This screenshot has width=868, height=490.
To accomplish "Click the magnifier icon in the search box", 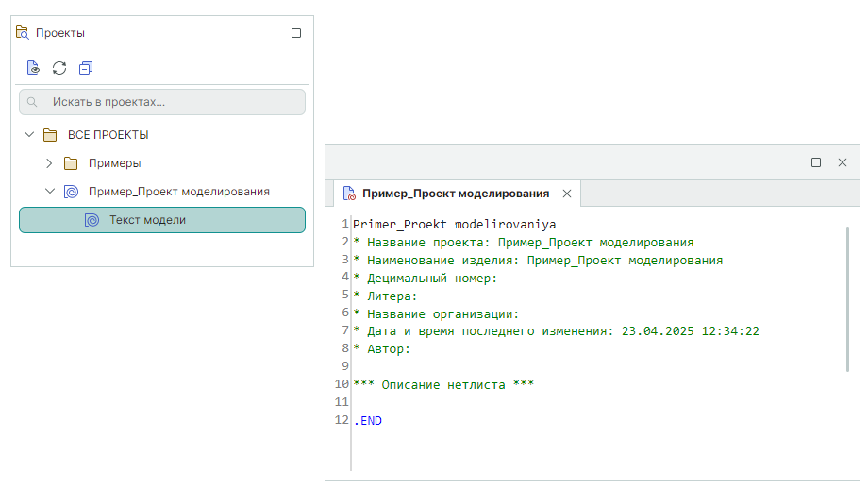I will [33, 102].
